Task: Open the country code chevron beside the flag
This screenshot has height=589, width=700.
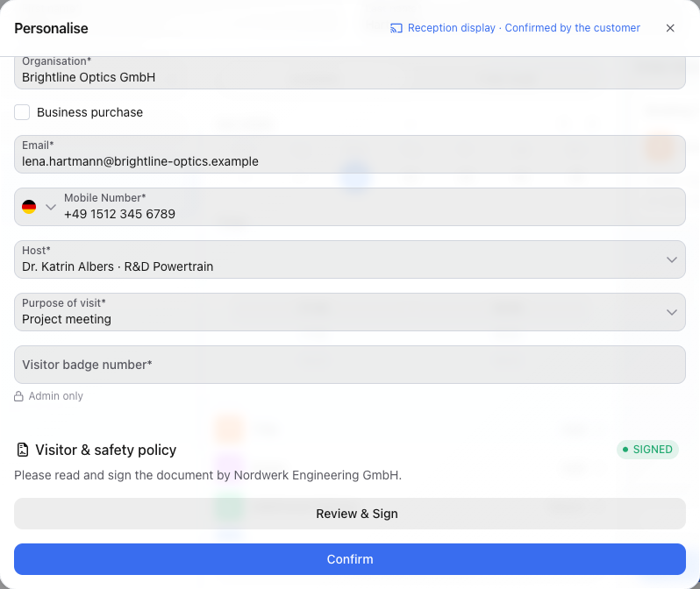Action: 51,207
